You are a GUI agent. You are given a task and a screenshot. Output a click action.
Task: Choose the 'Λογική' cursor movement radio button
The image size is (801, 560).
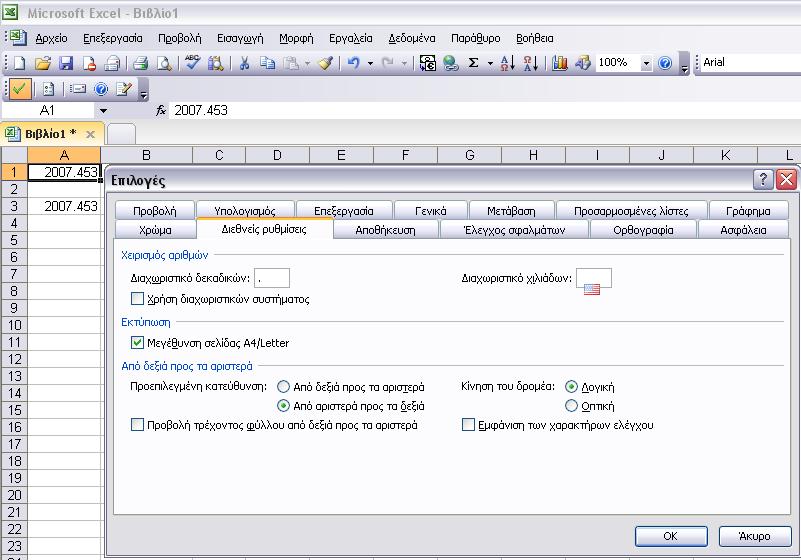pyautogui.click(x=571, y=387)
